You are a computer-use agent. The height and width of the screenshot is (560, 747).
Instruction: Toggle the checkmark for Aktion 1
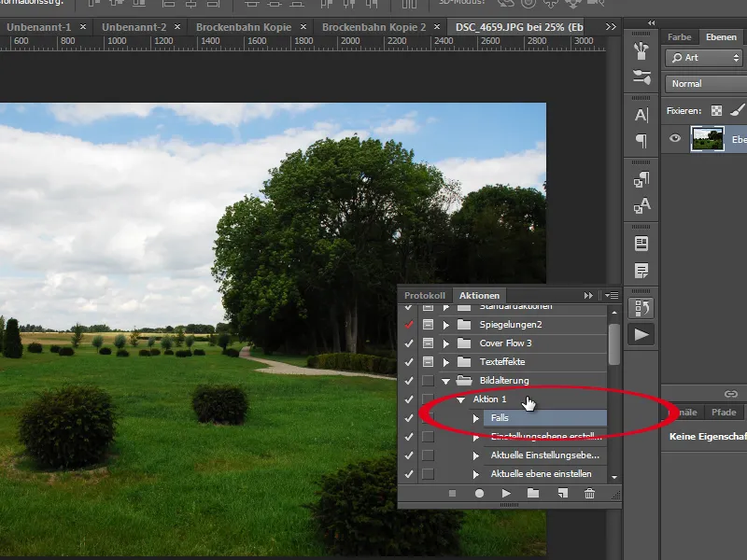coord(409,399)
